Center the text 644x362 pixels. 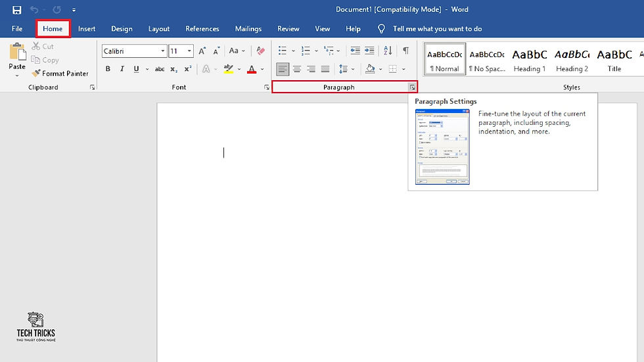click(x=296, y=69)
